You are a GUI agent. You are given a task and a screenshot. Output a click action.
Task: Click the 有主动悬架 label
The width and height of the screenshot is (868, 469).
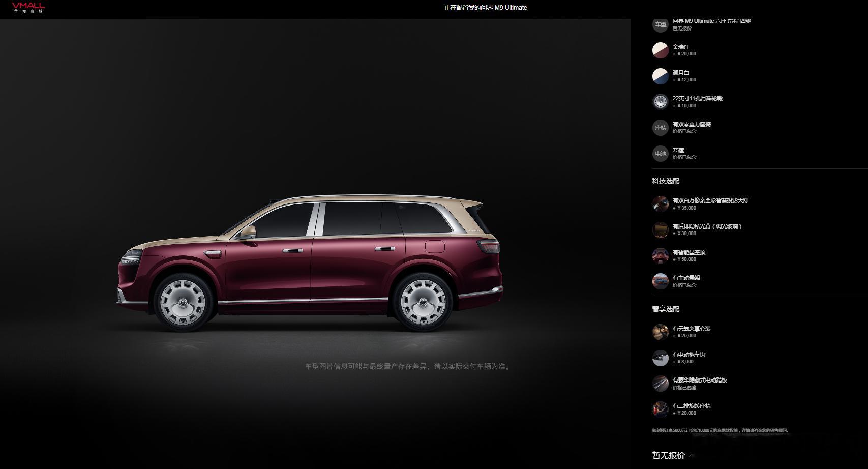point(686,278)
